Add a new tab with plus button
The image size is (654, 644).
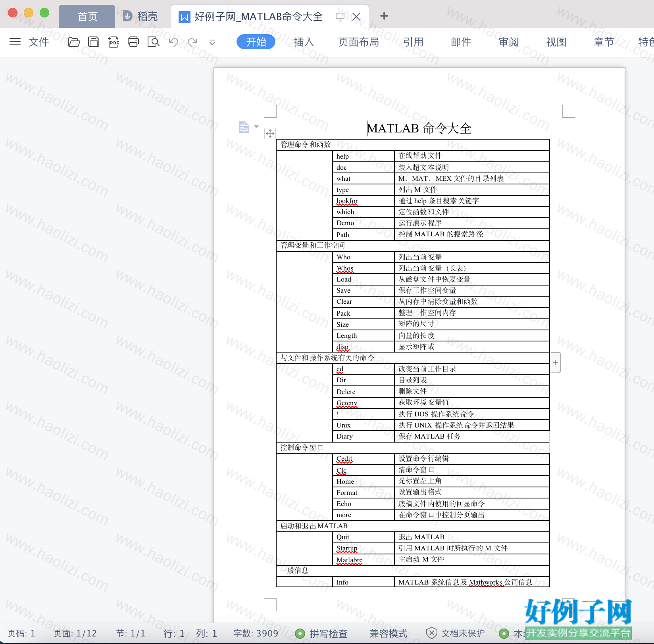pyautogui.click(x=384, y=16)
